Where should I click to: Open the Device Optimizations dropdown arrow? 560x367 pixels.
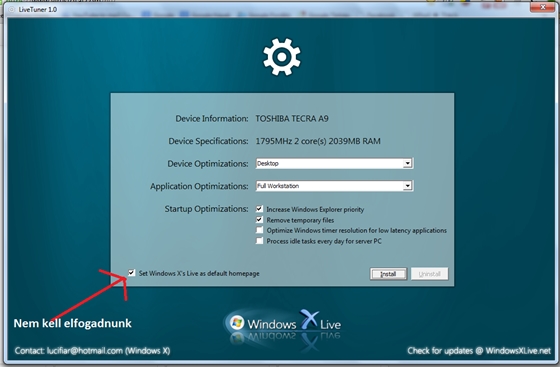pyautogui.click(x=408, y=164)
